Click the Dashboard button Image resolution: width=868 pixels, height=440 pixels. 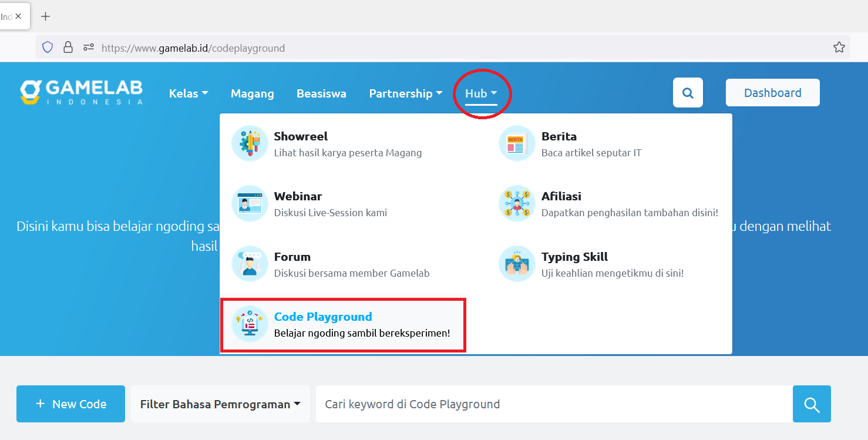[x=772, y=92]
